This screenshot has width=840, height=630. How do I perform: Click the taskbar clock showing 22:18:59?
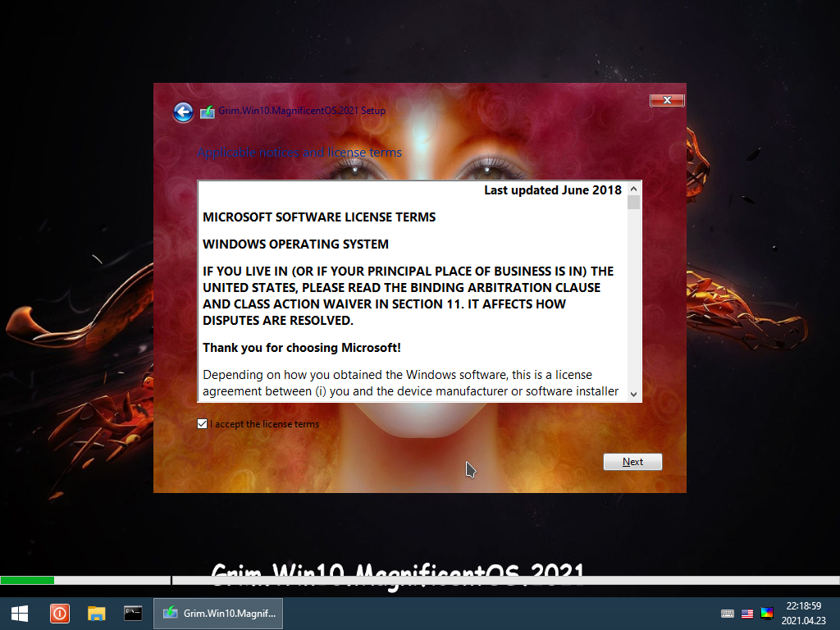click(804, 606)
